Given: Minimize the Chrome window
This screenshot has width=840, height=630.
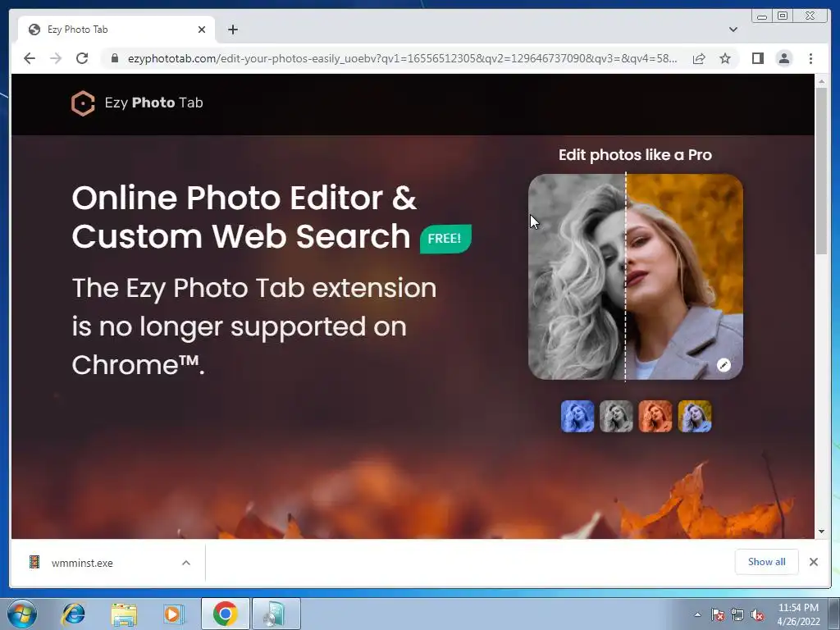Looking at the screenshot, I should pyautogui.click(x=762, y=16).
